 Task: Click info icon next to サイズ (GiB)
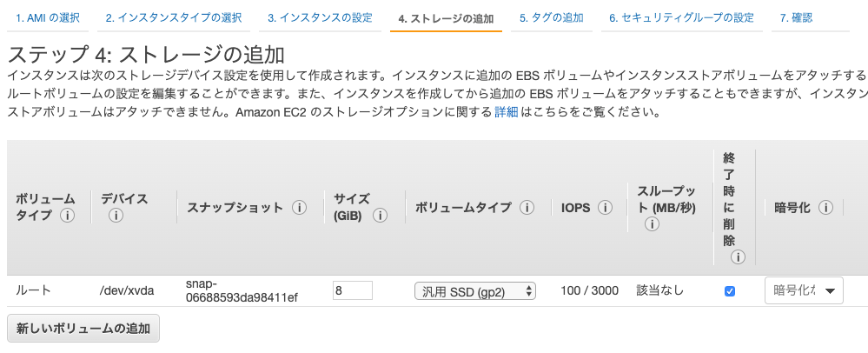pyautogui.click(x=380, y=216)
